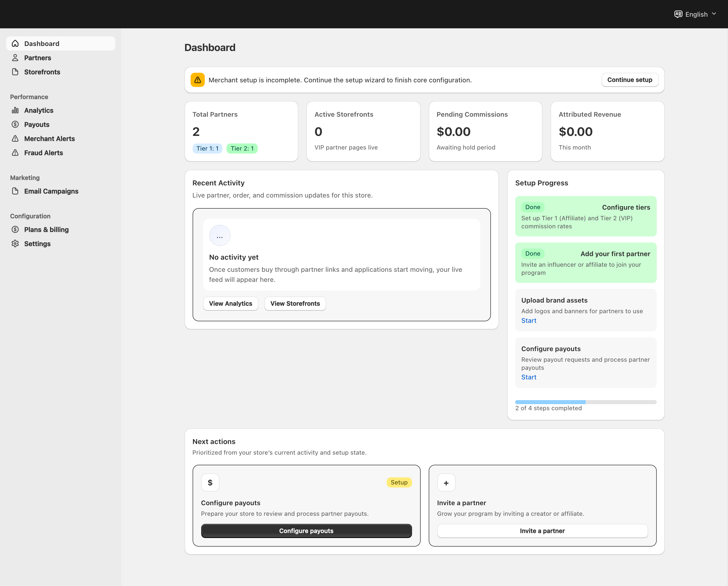Click Start under Configure payouts step
The width and height of the screenshot is (728, 586).
[529, 377]
